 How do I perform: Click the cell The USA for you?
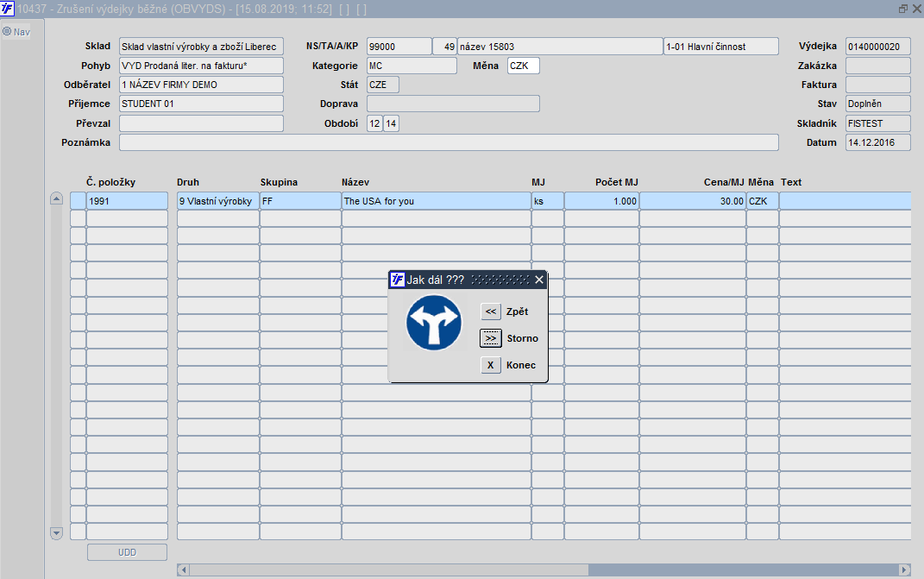coord(436,201)
